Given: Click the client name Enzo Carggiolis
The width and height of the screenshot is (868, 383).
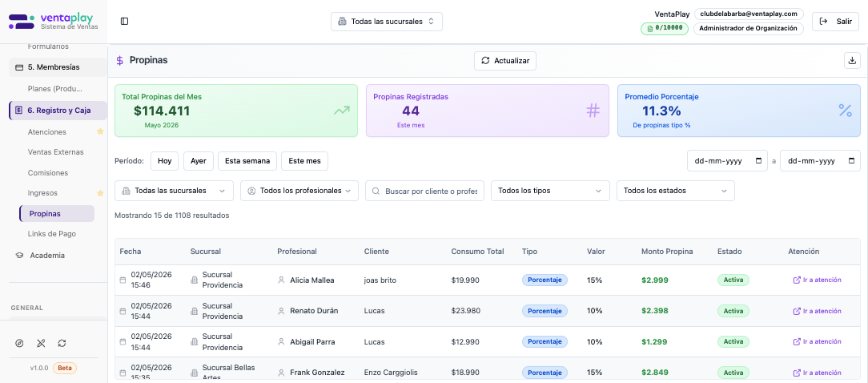Looking at the screenshot, I should click(x=391, y=373).
